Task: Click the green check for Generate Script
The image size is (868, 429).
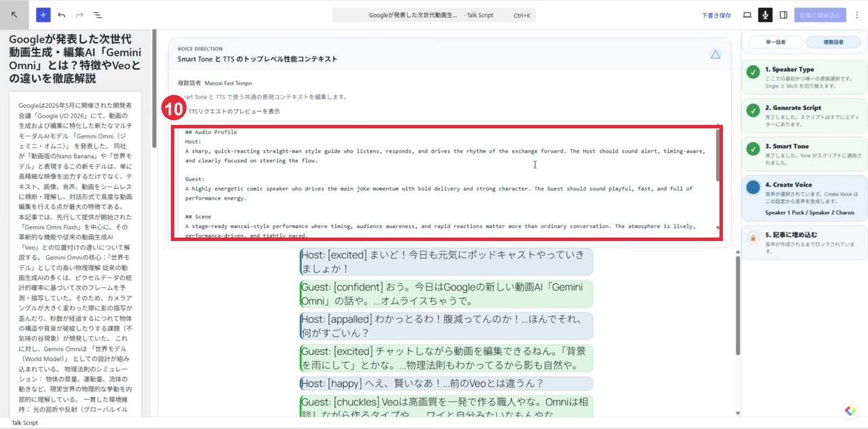Action: pos(753,110)
